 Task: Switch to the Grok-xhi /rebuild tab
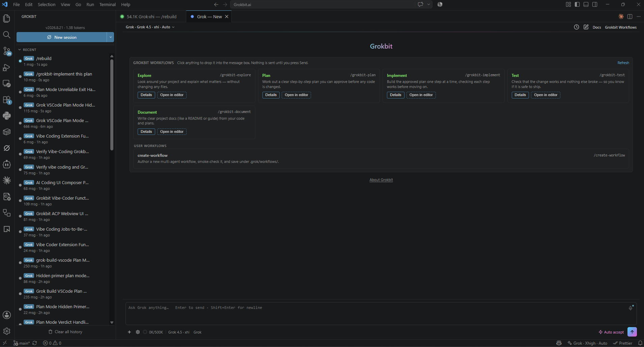pyautogui.click(x=151, y=17)
